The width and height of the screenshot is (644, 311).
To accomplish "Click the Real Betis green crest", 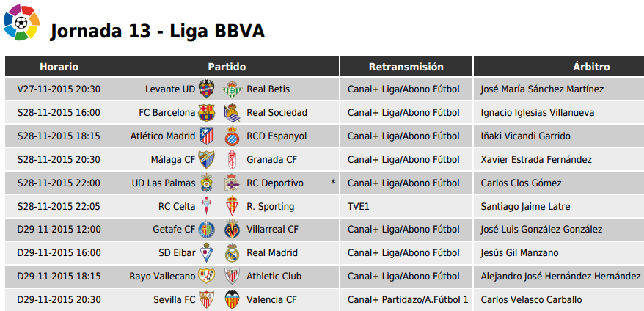I will pyautogui.click(x=232, y=89).
